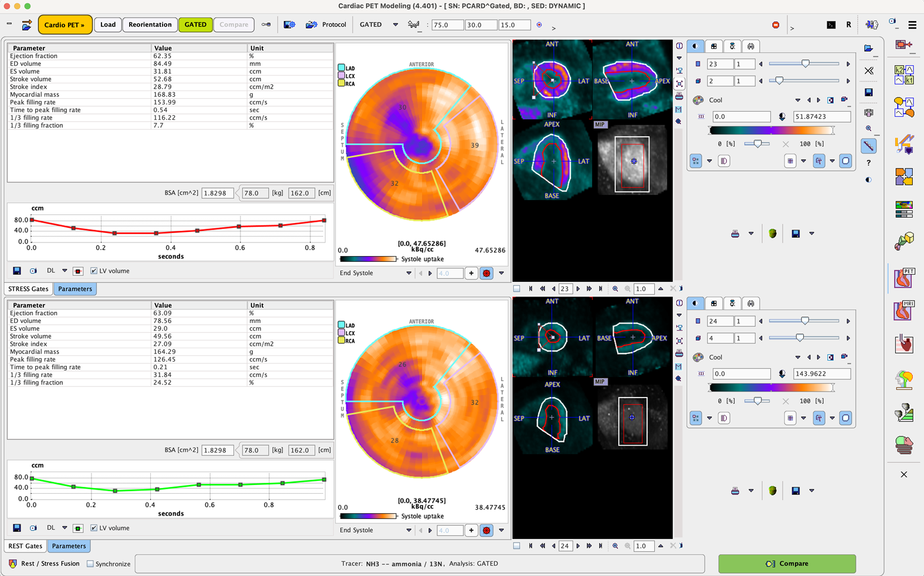
Task: Enable the Synchronize checkbox
Action: pos(90,564)
